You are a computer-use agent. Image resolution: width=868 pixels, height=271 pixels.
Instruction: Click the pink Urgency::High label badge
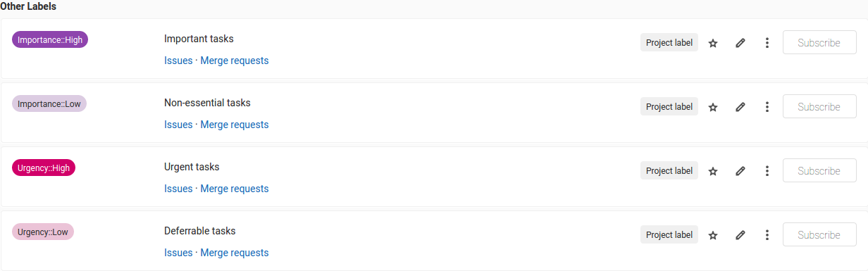point(44,168)
